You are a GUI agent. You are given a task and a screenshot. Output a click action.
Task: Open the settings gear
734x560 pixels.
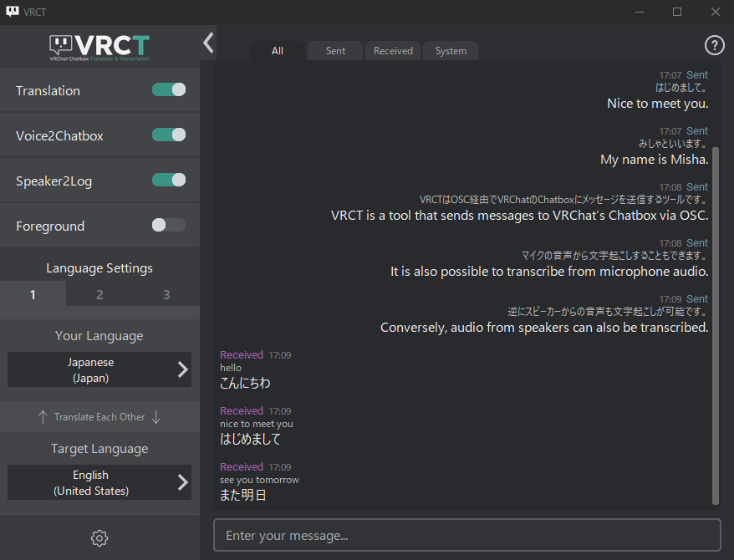tap(99, 538)
